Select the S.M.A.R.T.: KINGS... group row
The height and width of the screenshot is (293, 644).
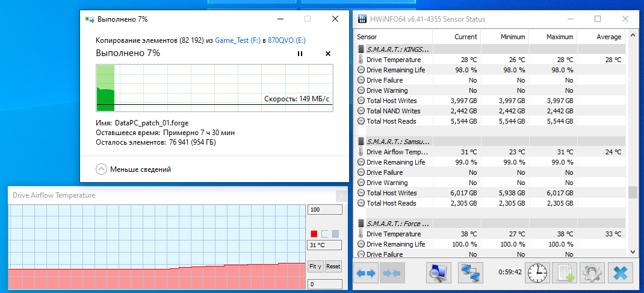[x=489, y=49]
